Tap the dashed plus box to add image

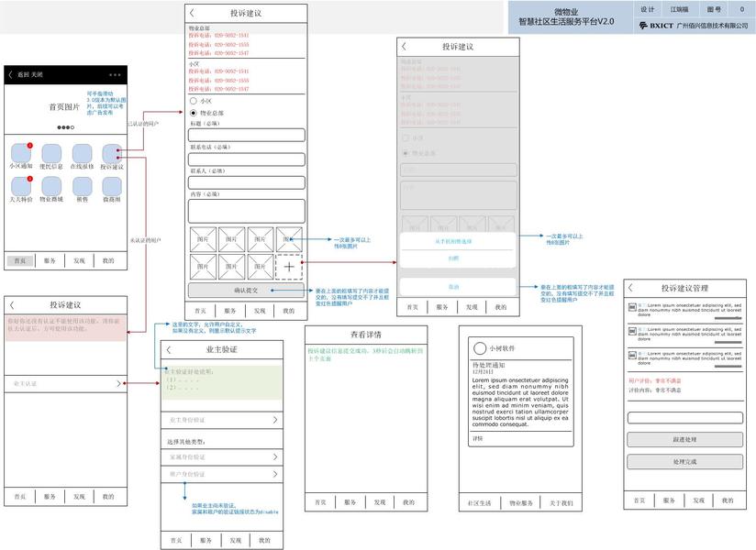[289, 267]
